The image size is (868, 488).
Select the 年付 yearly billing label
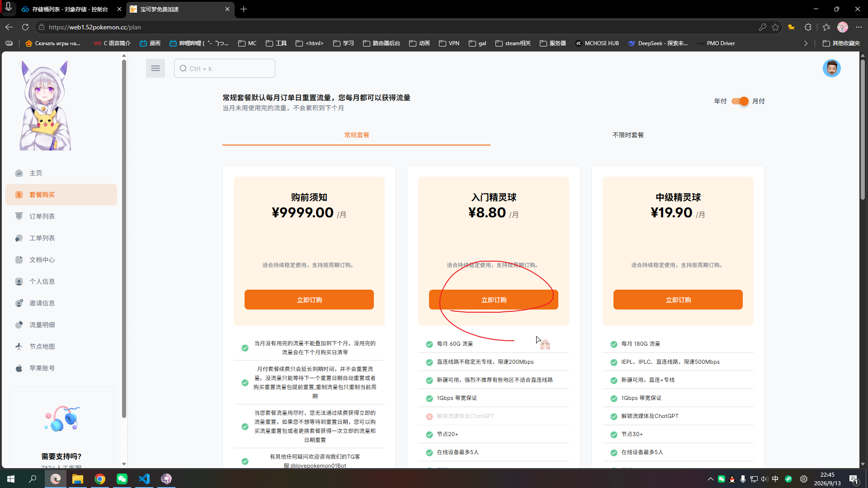tap(720, 101)
